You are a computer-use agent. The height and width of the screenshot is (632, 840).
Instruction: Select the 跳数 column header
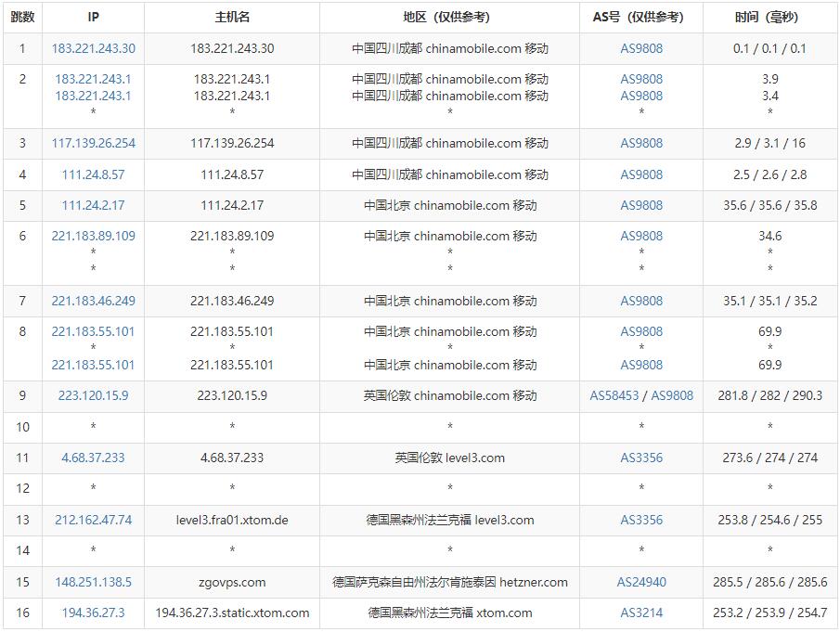pyautogui.click(x=22, y=17)
